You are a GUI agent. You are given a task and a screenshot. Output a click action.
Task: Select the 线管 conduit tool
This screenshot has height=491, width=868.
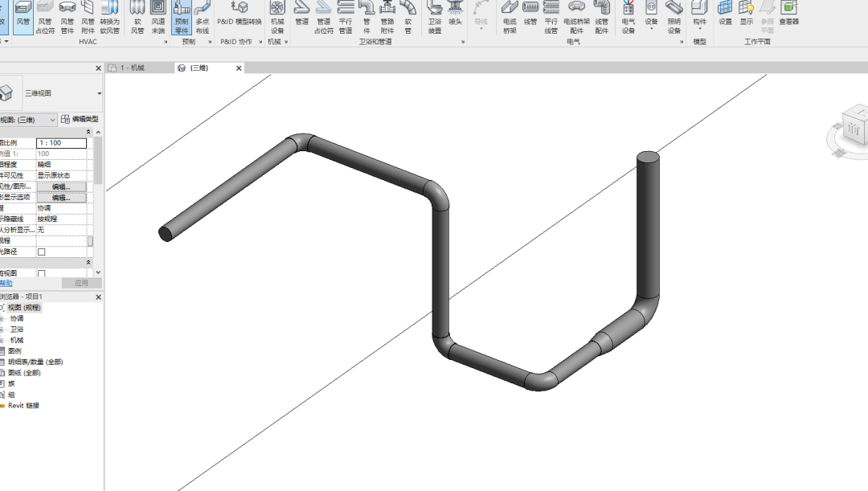pyautogui.click(x=530, y=14)
